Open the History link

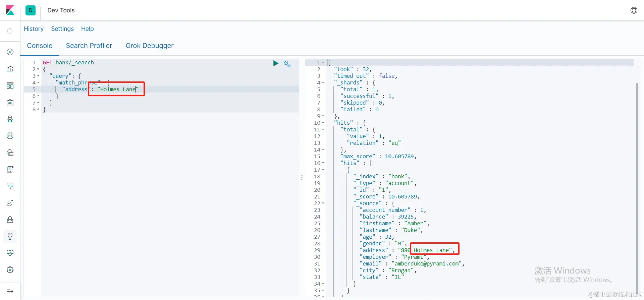pos(34,29)
